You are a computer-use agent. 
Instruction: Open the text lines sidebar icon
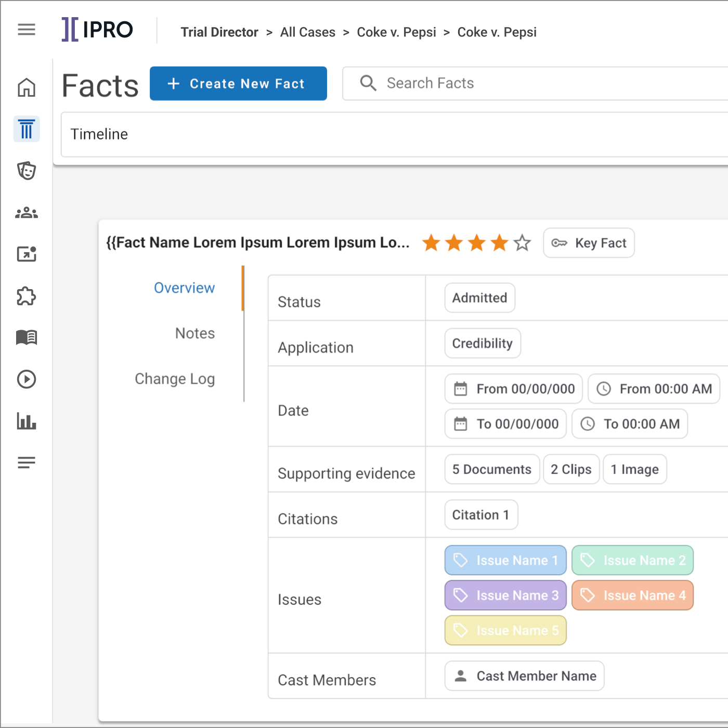27,462
